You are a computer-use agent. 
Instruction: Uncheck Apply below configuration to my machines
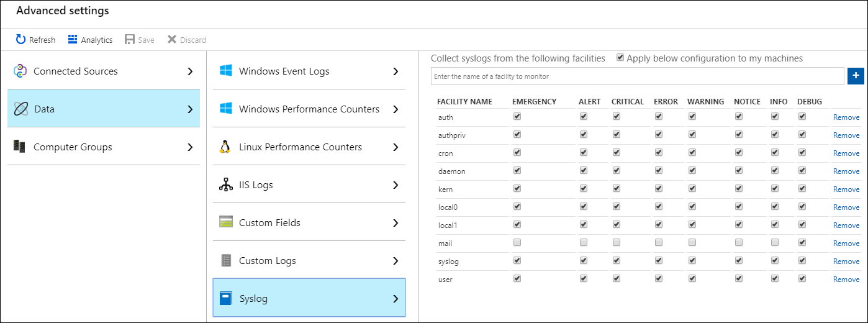tap(620, 58)
